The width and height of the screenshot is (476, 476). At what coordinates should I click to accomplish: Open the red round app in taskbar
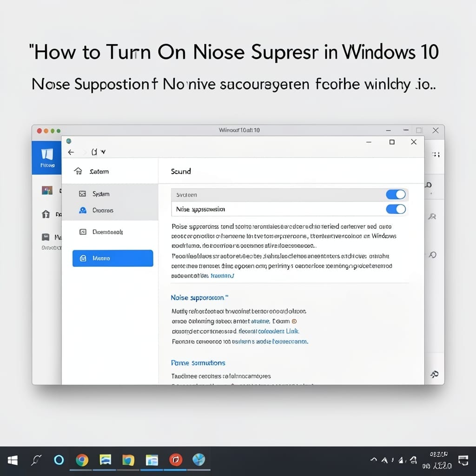click(x=176, y=460)
